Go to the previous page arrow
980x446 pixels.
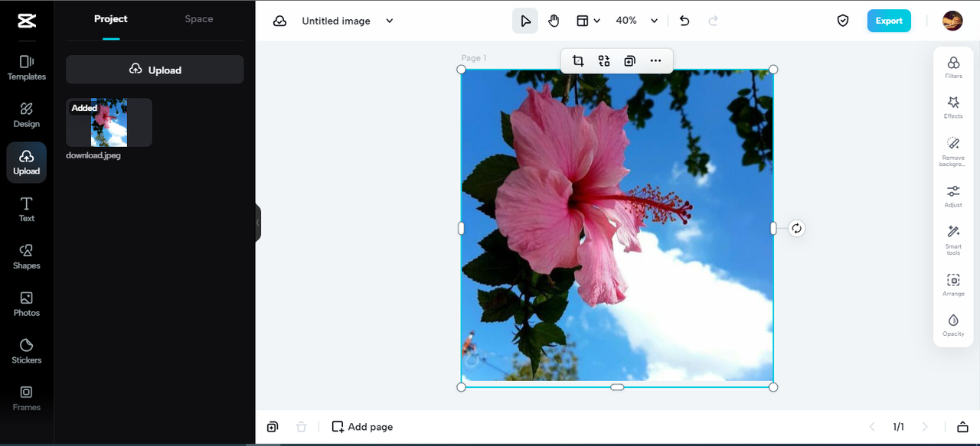click(x=871, y=427)
